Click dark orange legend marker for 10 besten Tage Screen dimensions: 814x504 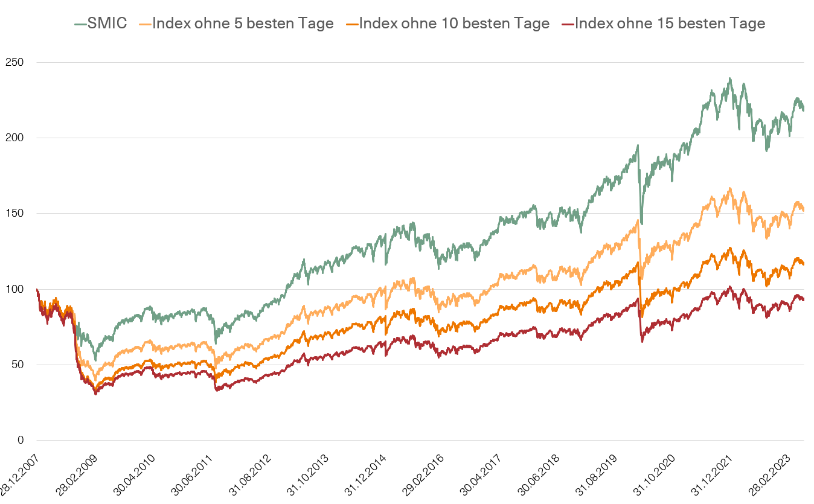(x=351, y=24)
